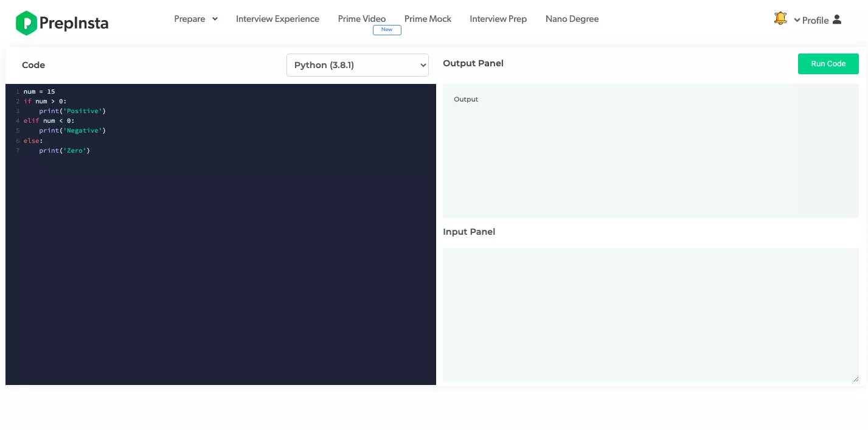The image size is (868, 430).
Task: Click inside the Output result area
Action: [x=650, y=151]
